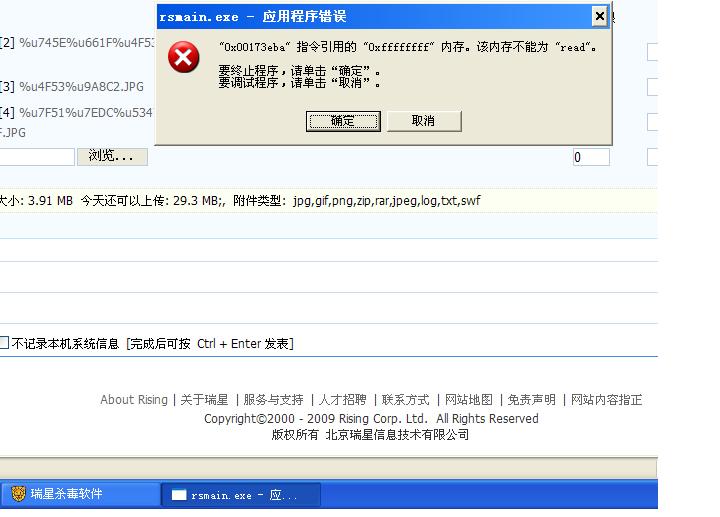Click the checkbox beside attachment [3]

click(x=652, y=87)
